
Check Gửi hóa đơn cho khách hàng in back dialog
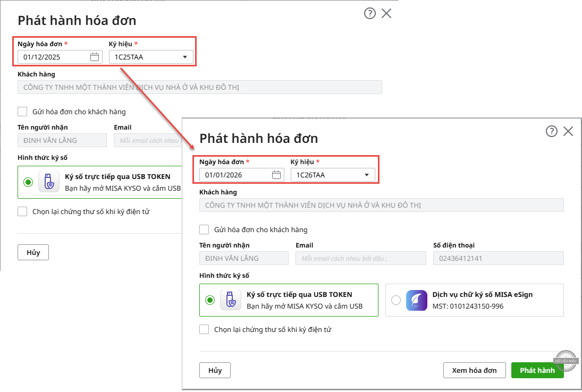point(22,112)
